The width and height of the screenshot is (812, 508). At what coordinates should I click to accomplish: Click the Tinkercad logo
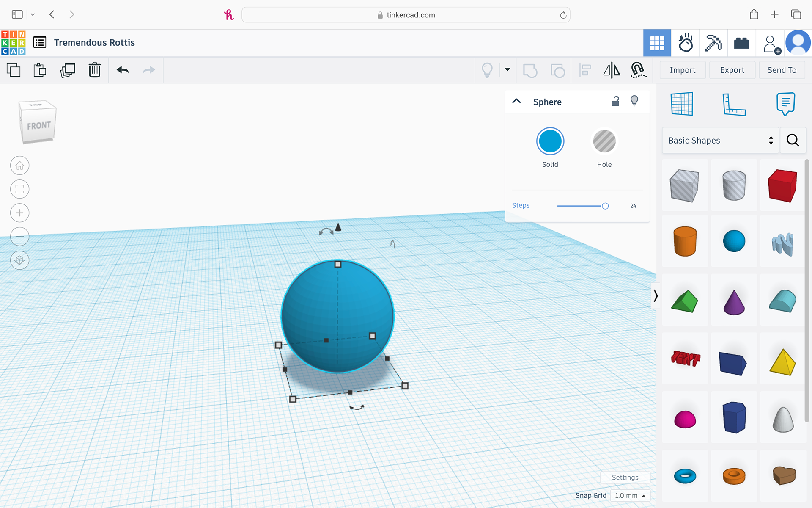(x=14, y=43)
